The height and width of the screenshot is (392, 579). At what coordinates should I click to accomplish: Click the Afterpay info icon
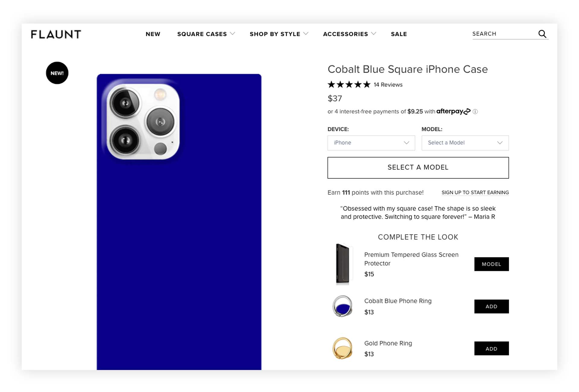(x=475, y=111)
